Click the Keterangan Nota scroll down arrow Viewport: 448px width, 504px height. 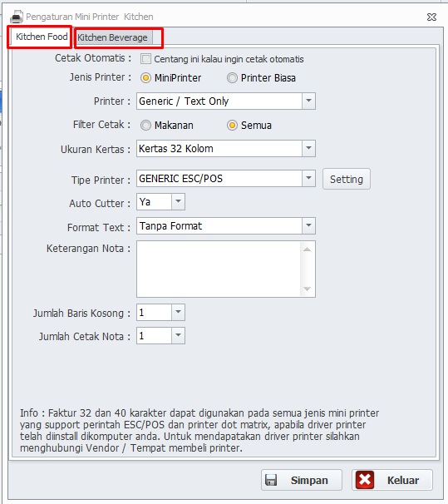pyautogui.click(x=307, y=289)
